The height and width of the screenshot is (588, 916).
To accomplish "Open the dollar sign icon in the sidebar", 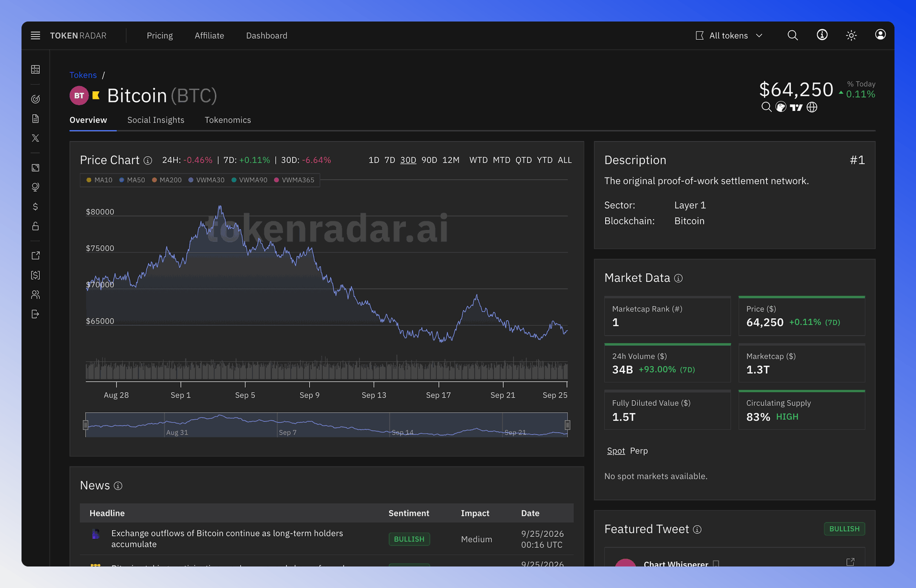I will (35, 207).
